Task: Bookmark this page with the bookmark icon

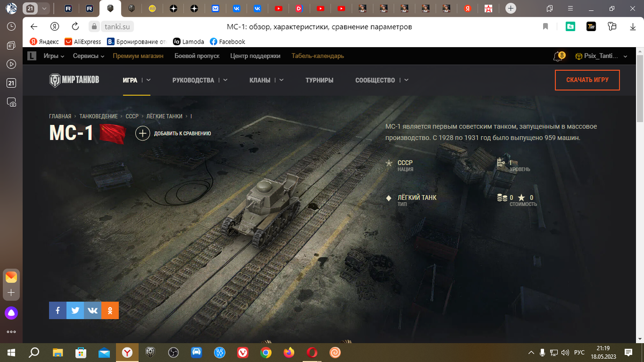Action: 545,27
